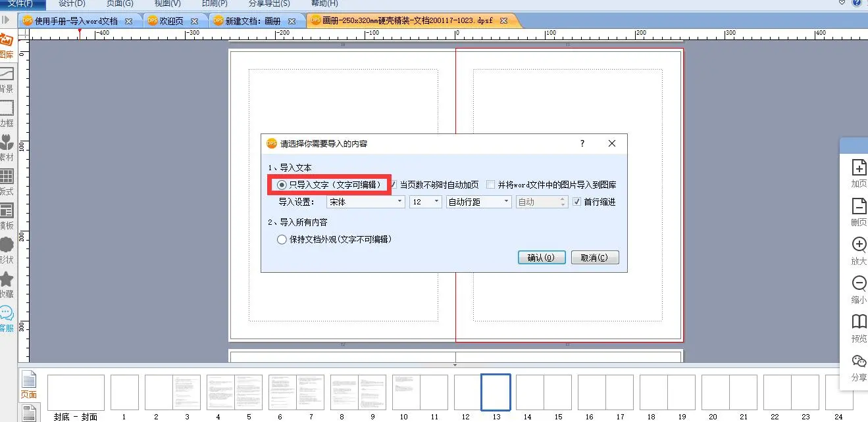The height and width of the screenshot is (422, 868).
Task: Open the 收藏 favorites panel
Action: [7, 285]
